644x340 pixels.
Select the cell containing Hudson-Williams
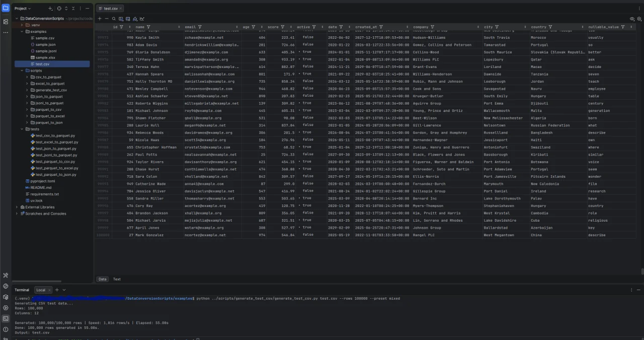click(x=446, y=37)
